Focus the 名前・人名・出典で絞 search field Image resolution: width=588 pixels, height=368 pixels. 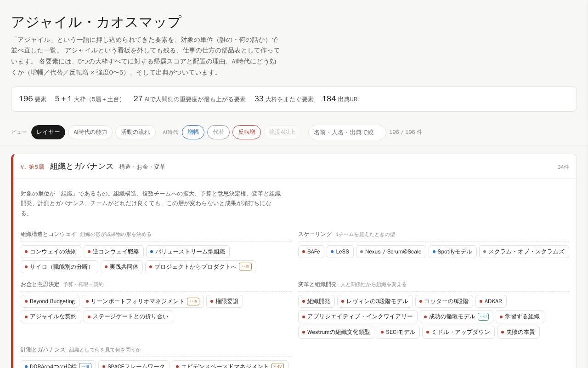[x=347, y=132]
